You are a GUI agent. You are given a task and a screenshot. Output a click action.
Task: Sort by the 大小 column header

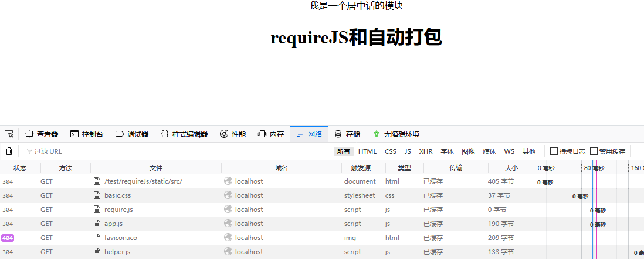(511, 168)
